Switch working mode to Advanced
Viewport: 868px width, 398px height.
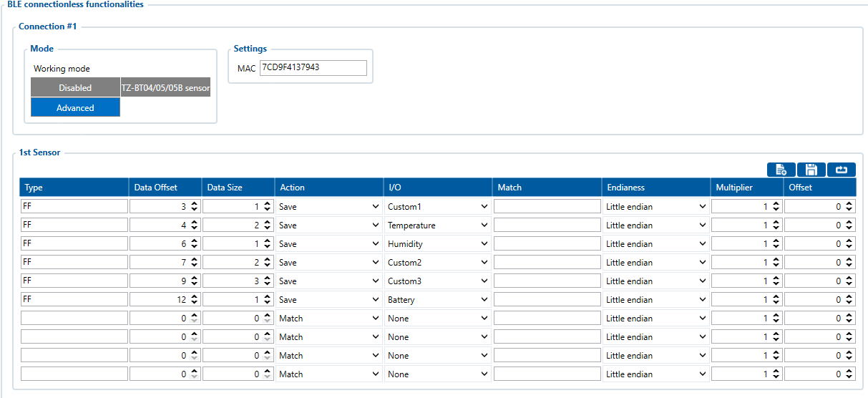(x=75, y=107)
